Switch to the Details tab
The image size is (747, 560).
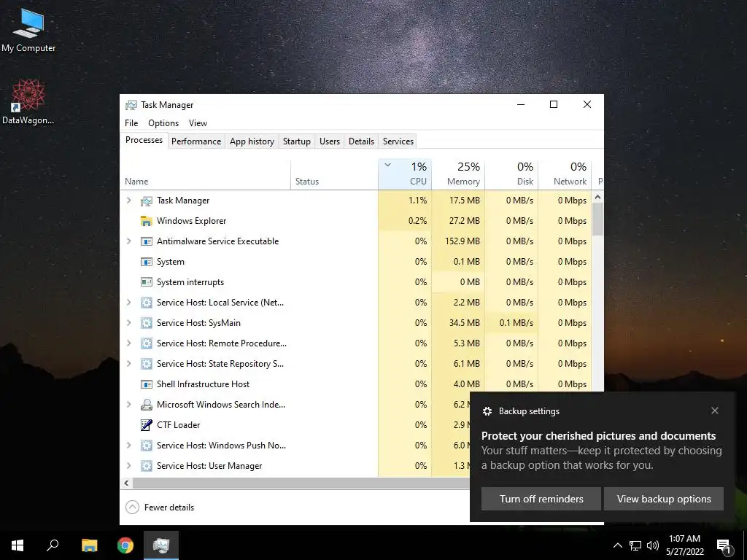[362, 141]
